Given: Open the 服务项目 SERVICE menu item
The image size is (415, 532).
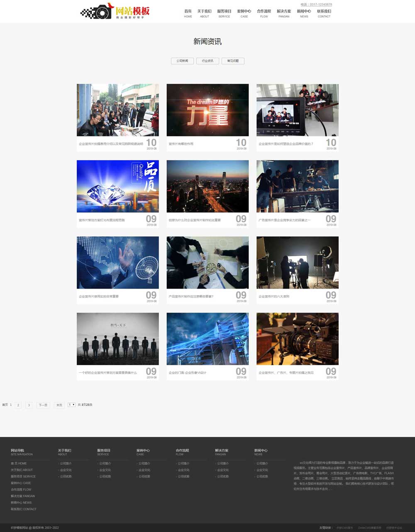Looking at the screenshot, I should pos(224,13).
